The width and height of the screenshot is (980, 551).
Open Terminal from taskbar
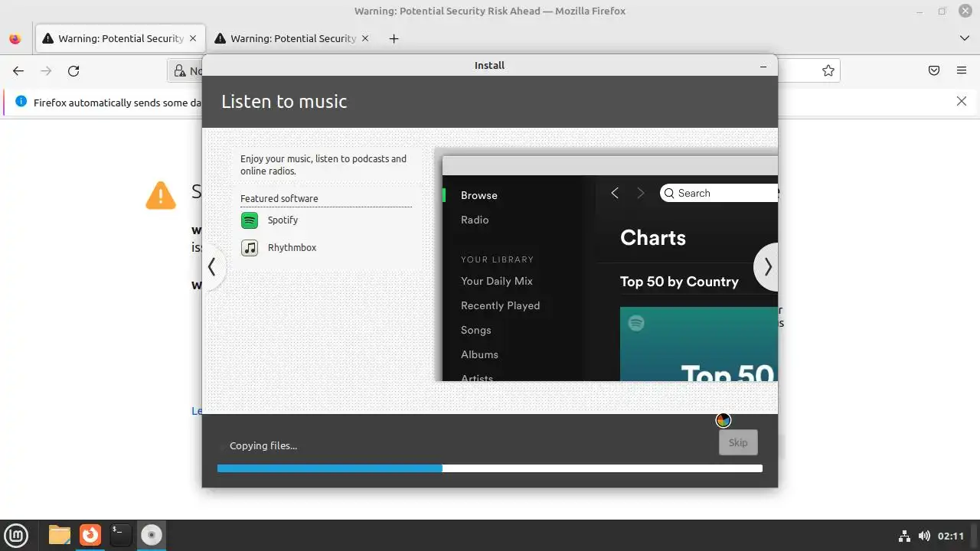pyautogui.click(x=120, y=535)
